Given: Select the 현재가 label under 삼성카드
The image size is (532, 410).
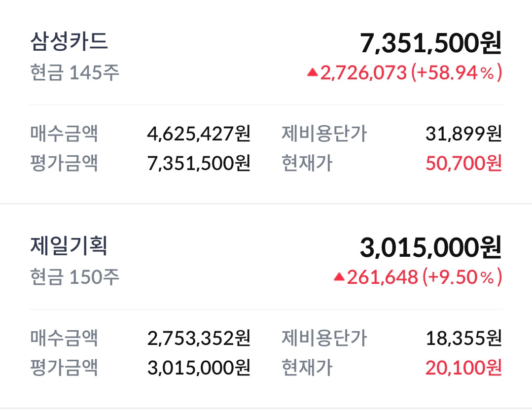Looking at the screenshot, I should point(307,163).
